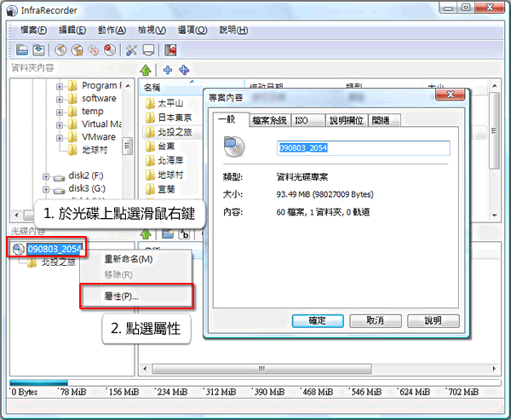
Task: Click the purple plus Add all icon
Action: pyautogui.click(x=184, y=70)
